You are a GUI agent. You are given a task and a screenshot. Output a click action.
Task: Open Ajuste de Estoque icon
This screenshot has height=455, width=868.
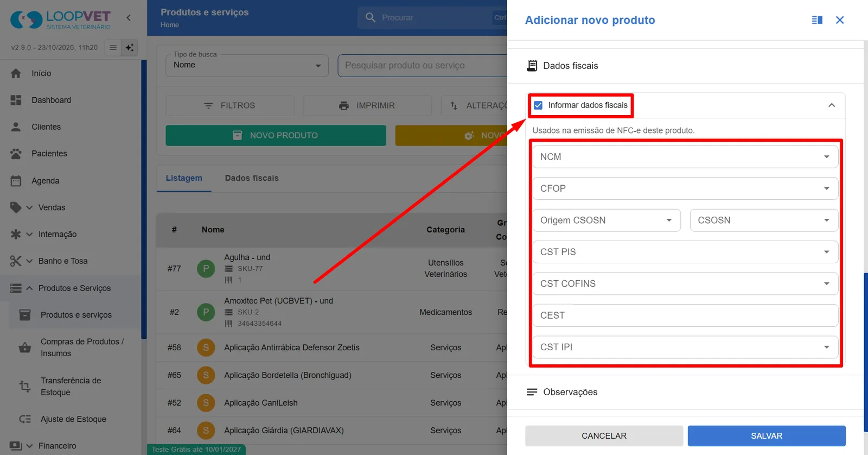(25, 419)
